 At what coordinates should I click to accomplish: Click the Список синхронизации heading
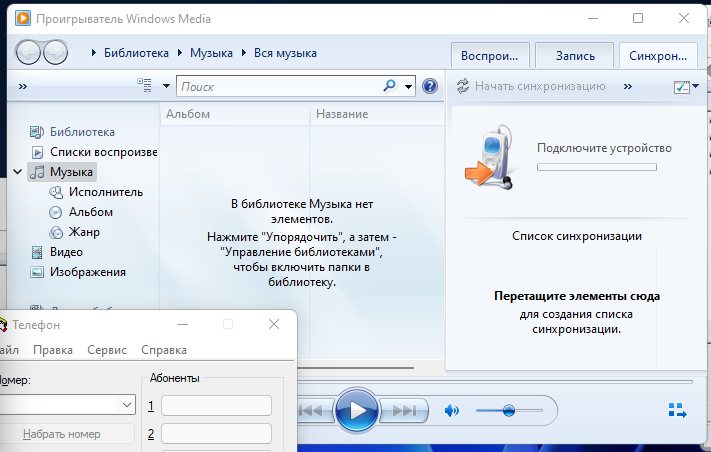click(x=577, y=236)
